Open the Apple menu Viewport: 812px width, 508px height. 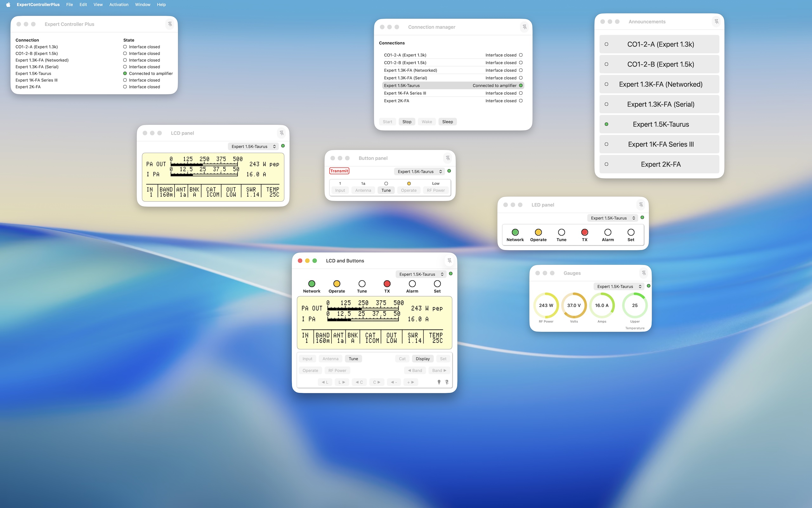pyautogui.click(x=8, y=4)
